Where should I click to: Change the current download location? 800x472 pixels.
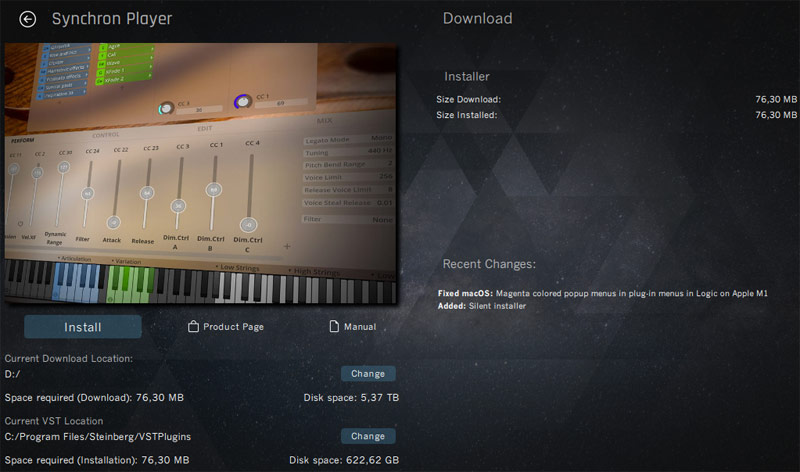coord(368,374)
